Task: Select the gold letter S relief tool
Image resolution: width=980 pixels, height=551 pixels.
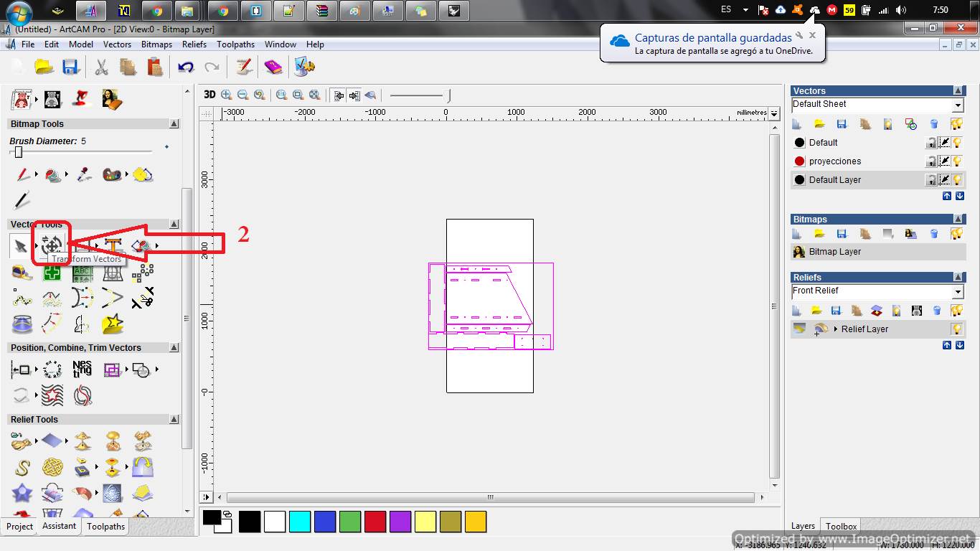Action: tap(22, 468)
